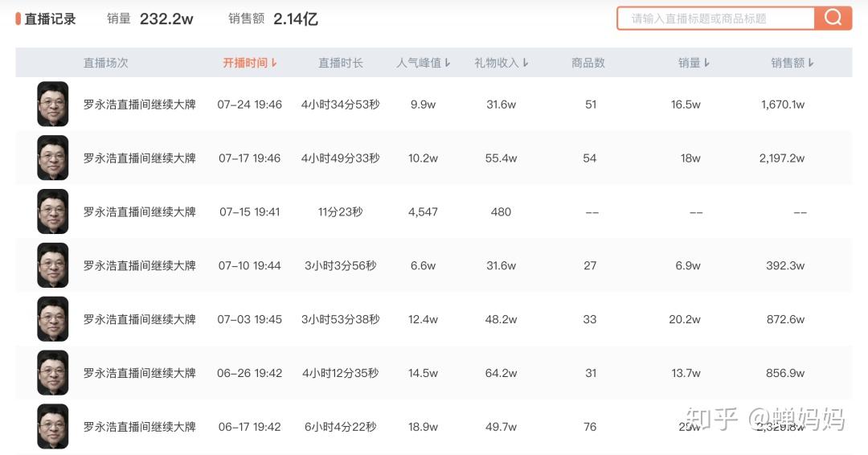The width and height of the screenshot is (868, 455).
Task: Open the 07-03 livestream avatar thumbnail
Action: click(x=53, y=319)
